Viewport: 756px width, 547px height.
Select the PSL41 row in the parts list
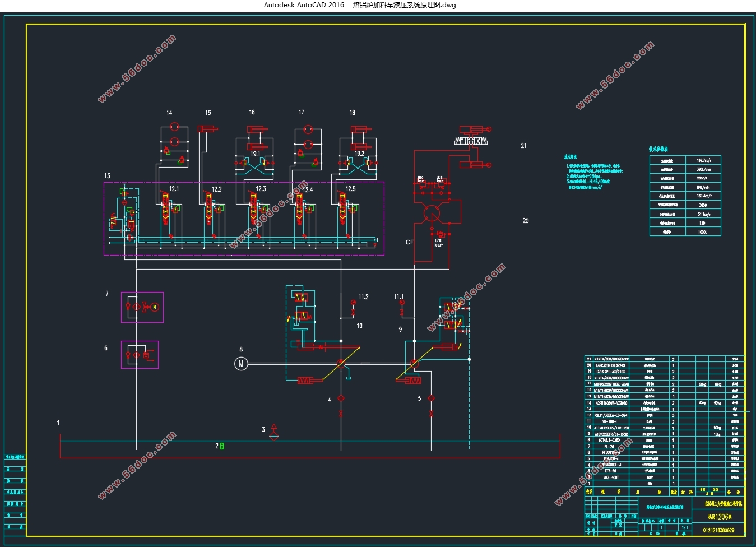(611, 415)
